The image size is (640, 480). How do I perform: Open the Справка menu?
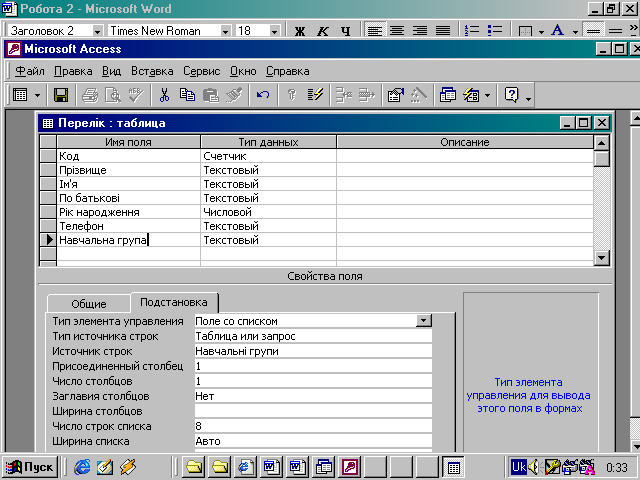click(288, 71)
